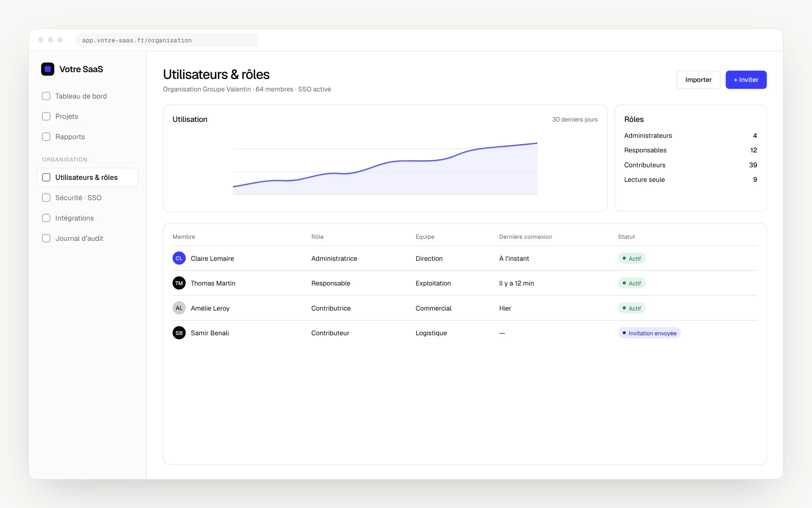
Task: Click the Il y a 12 min cell
Action: [x=516, y=283]
